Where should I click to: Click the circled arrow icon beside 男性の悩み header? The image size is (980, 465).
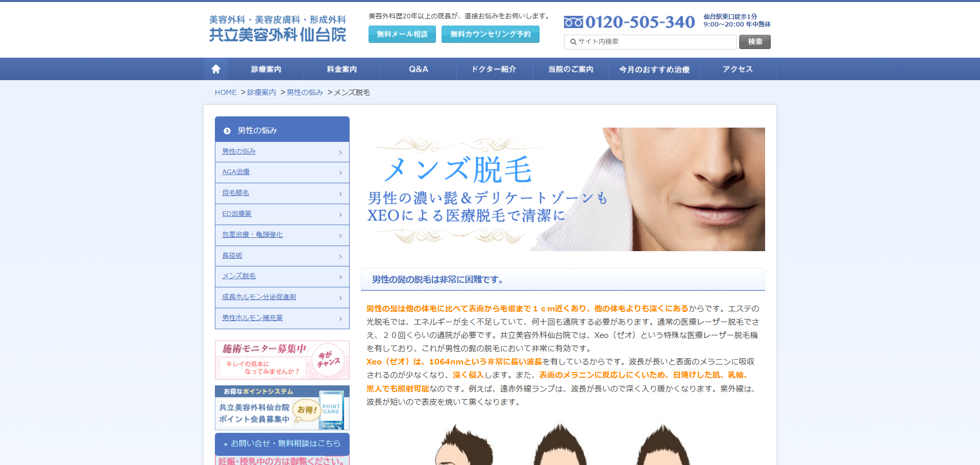point(227,131)
